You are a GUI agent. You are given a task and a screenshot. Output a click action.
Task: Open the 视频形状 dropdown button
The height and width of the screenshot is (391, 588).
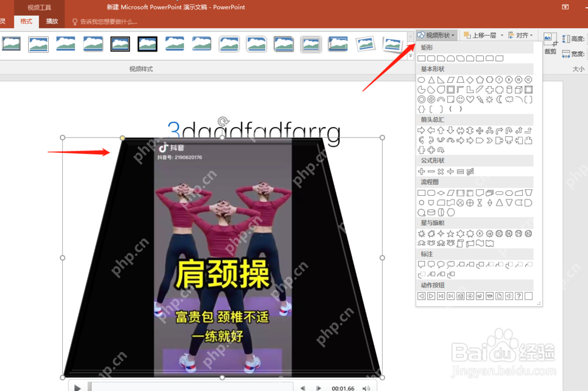(436, 35)
